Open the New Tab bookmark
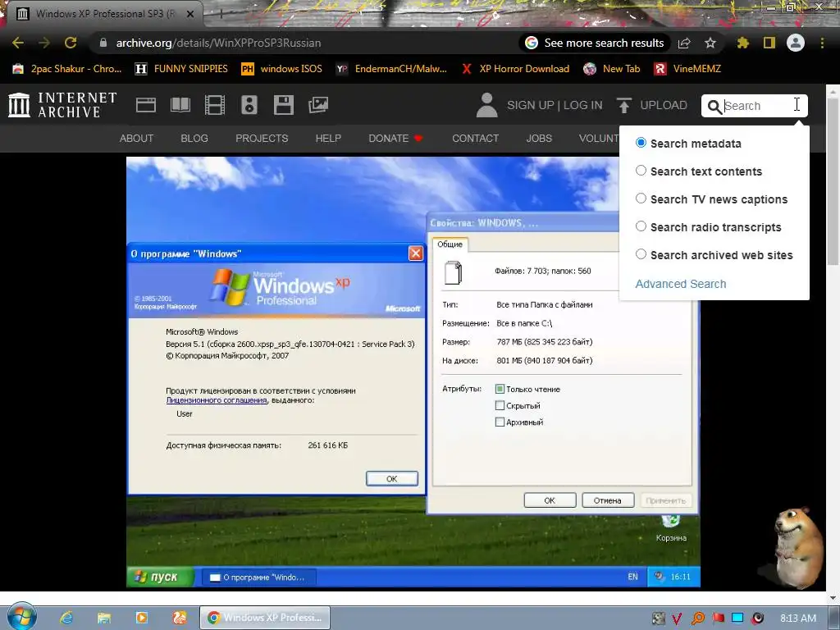Viewport: 840px width, 630px height. (612, 69)
